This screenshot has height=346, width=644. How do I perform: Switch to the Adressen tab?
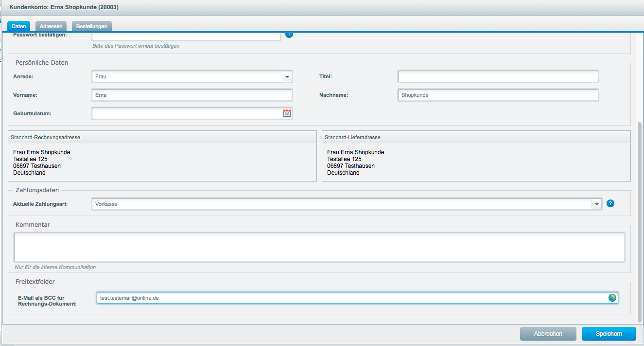coord(51,26)
